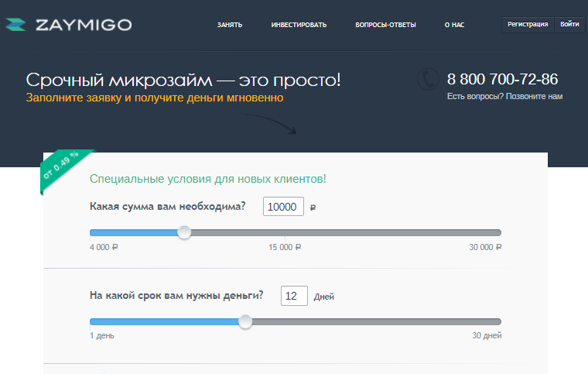Open the О НАС menu item
588x374 pixels.
coord(454,25)
